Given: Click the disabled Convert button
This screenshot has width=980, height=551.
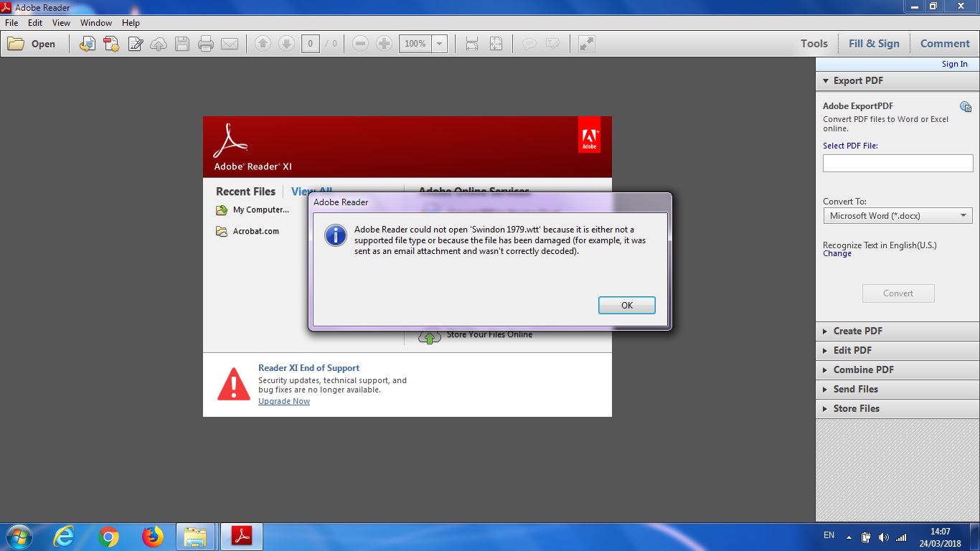Looking at the screenshot, I should coord(898,293).
